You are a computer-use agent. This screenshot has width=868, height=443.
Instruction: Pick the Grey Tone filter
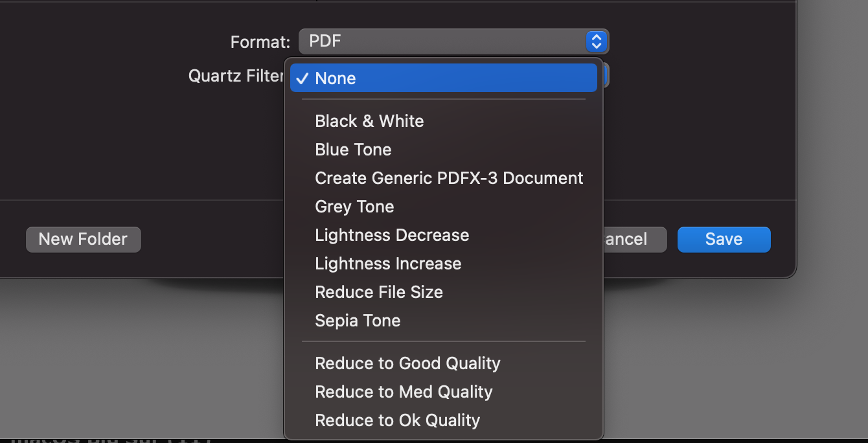coord(354,207)
